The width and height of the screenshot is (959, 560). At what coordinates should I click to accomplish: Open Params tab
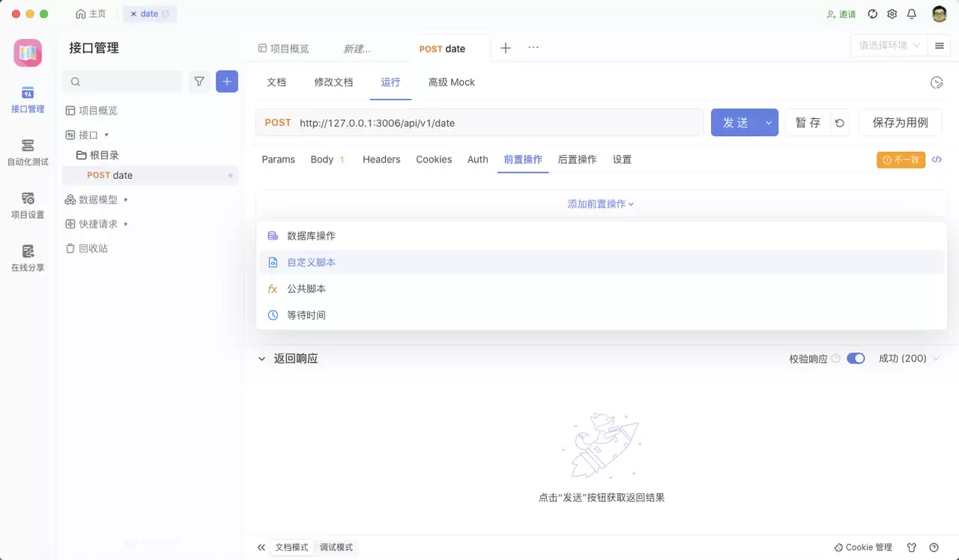[279, 159]
